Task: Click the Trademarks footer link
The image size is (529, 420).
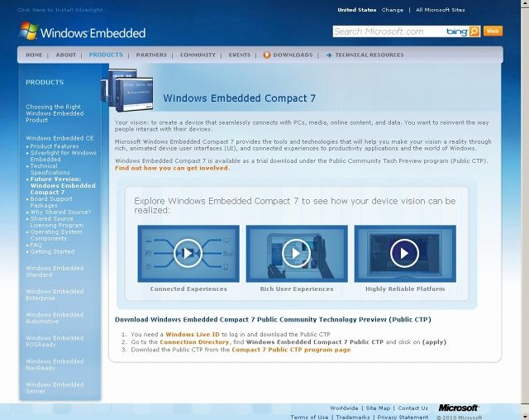Action: click(x=353, y=417)
